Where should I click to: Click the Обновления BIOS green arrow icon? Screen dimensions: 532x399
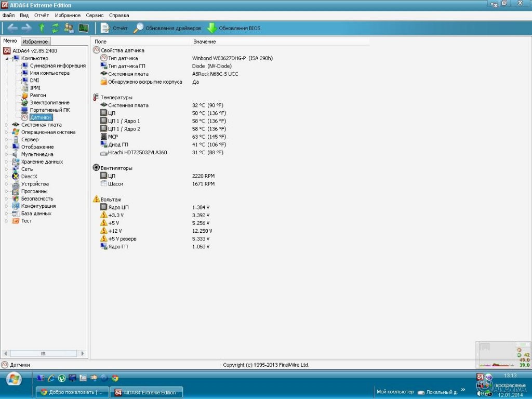212,28
